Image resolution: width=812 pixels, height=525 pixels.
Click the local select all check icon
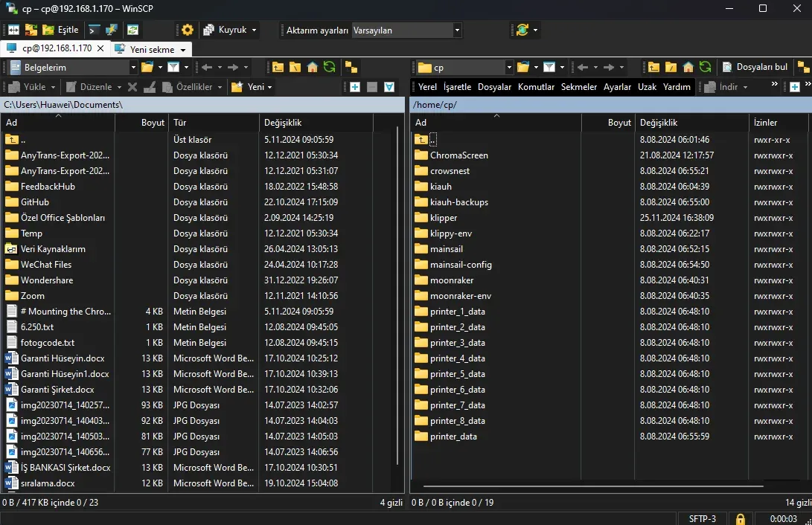pos(389,87)
